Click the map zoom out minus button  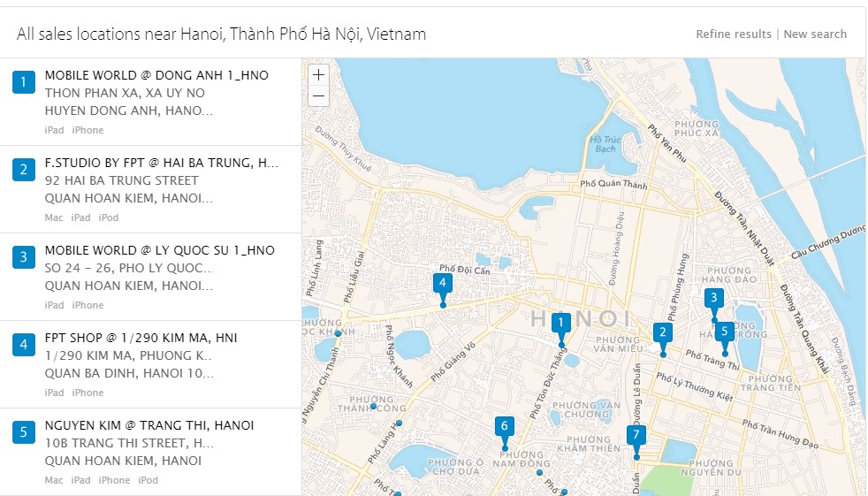click(318, 95)
